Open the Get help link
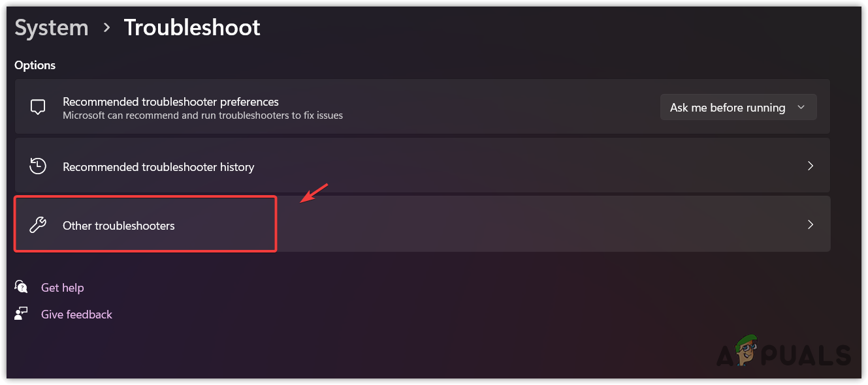The height and width of the screenshot is (385, 868). [63, 288]
